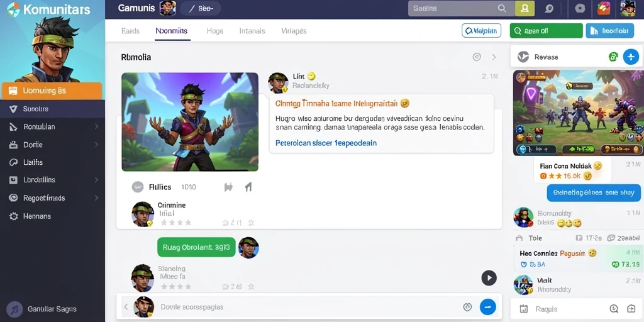Click the outlined Hsipiain button
The width and height of the screenshot is (644, 322).
click(x=481, y=30)
